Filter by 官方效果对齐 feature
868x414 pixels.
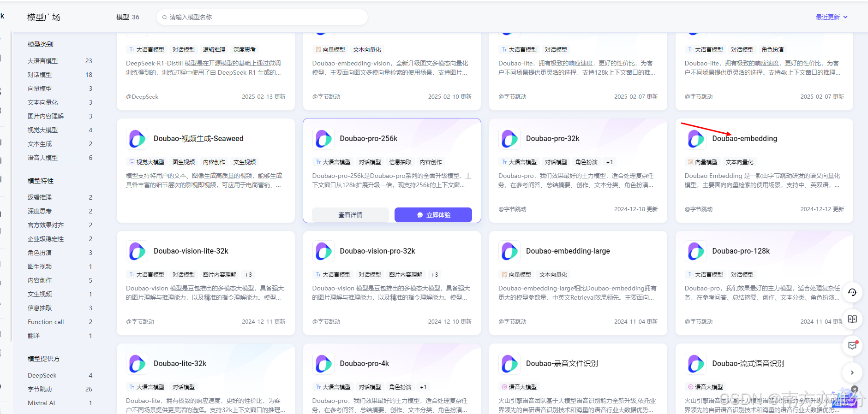[x=60, y=225]
